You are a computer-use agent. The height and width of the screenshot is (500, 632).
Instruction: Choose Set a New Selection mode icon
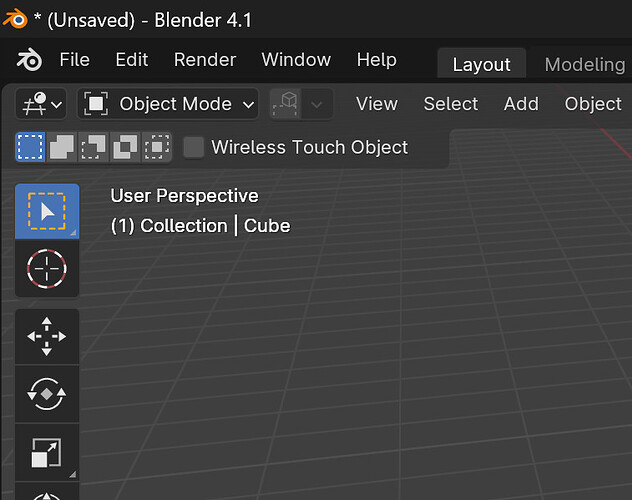coord(30,147)
